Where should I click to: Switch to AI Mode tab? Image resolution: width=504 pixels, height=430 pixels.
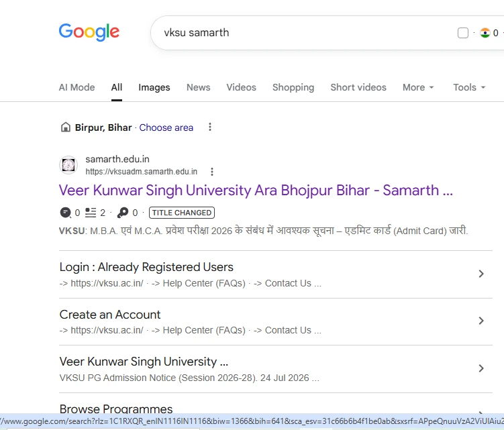tap(77, 87)
